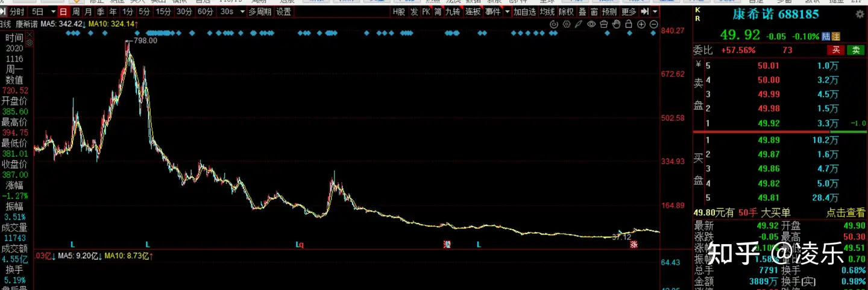Click the green 卖 sell button
This screenshot has width=868, height=290.
coord(856,50)
